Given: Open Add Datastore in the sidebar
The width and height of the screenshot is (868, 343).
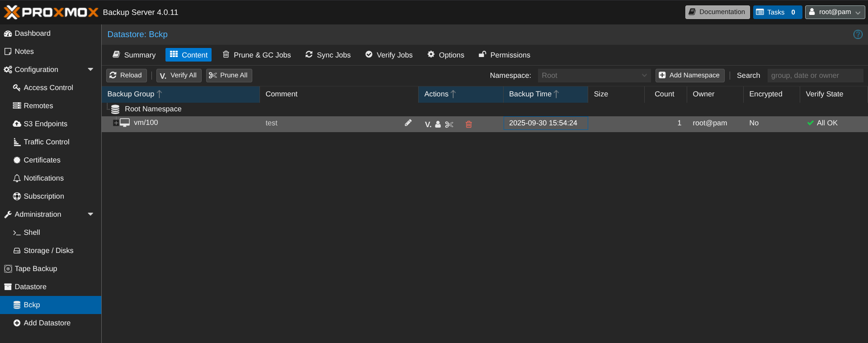Looking at the screenshot, I should [47, 323].
